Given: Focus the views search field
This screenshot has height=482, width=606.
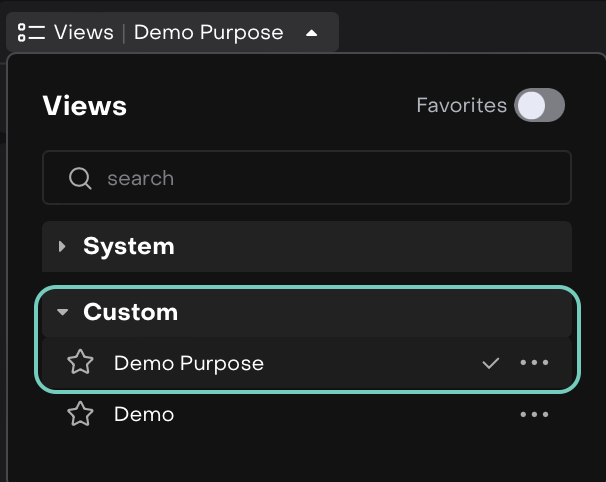Looking at the screenshot, I should pos(320,178).
